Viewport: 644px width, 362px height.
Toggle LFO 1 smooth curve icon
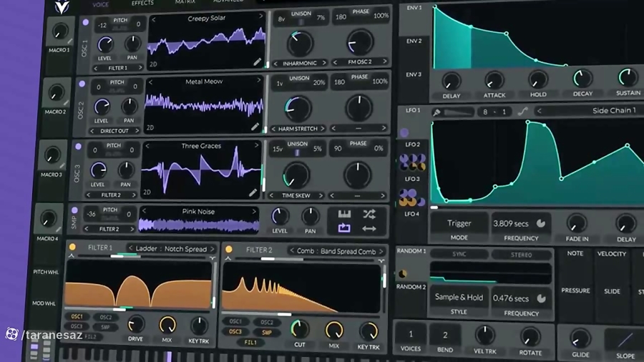pyautogui.click(x=522, y=111)
